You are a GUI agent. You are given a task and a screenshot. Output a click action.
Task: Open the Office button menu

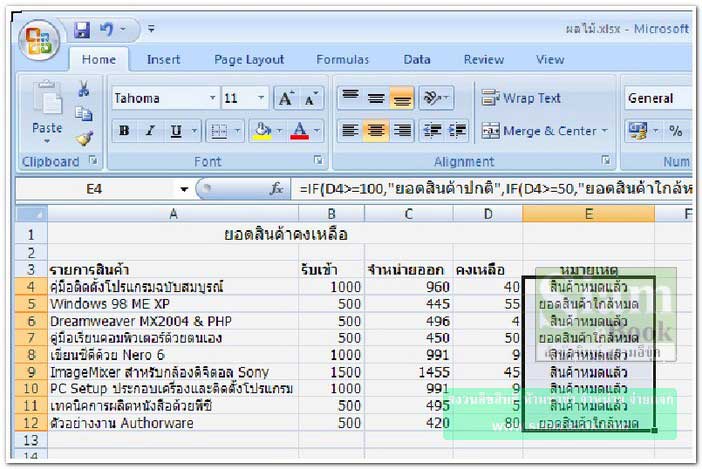[x=39, y=41]
